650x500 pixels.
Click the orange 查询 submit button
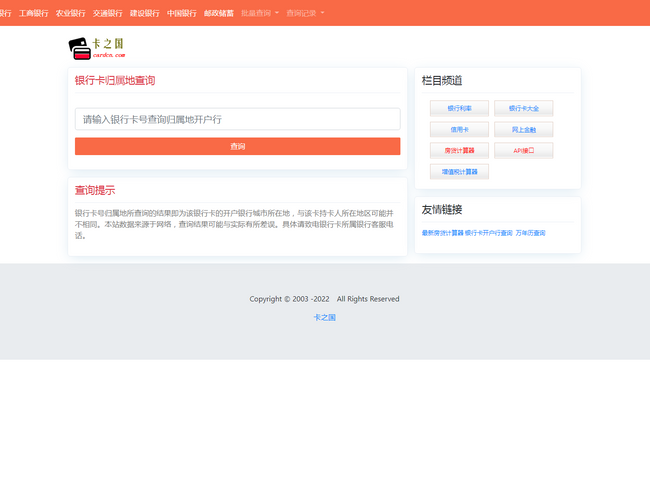point(238,146)
